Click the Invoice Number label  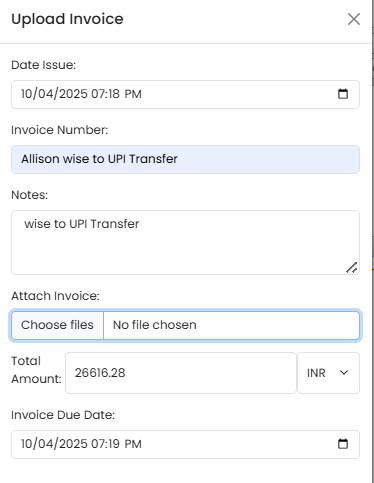coord(60,130)
